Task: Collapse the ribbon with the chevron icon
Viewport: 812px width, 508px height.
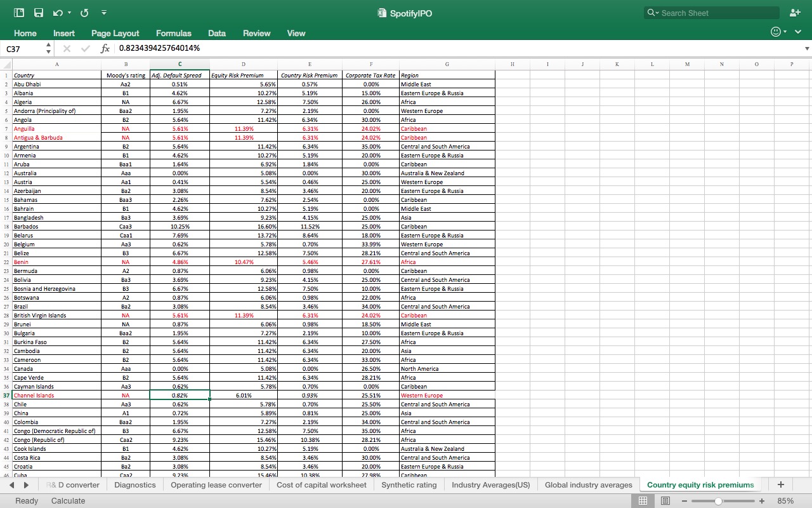Action: (x=797, y=30)
